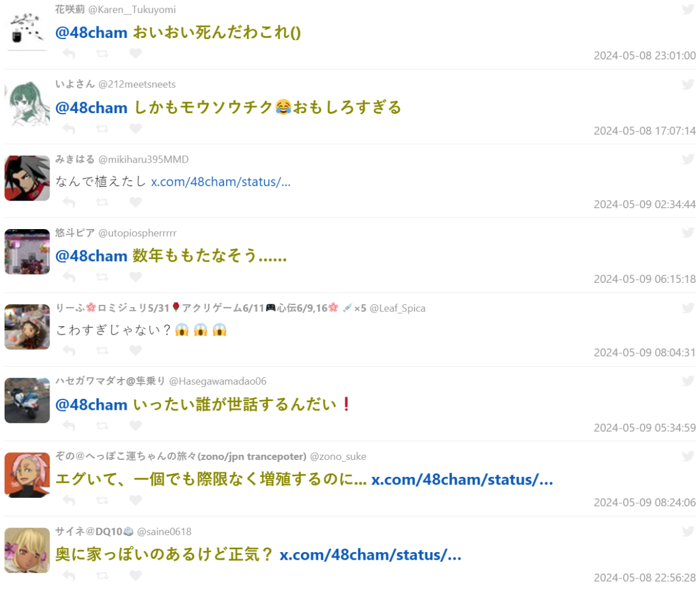
Task: Retweet the post by @212meetsneets
Action: click(x=102, y=128)
